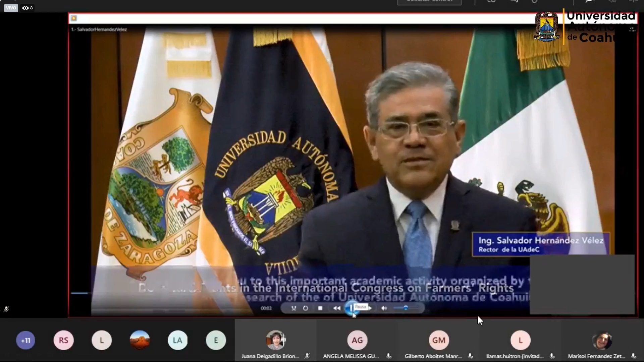Click the muted microphone icon at left edge

[x=6, y=309]
